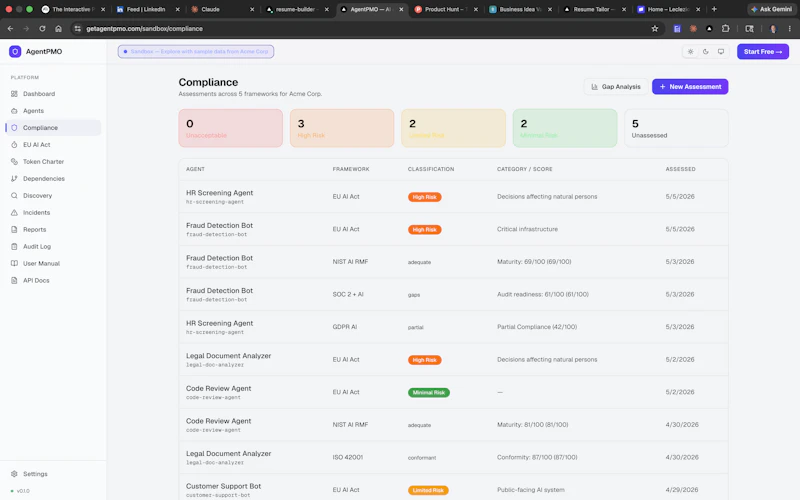Click 'Partial Compliance (42/100)' text
This screenshot has width=800, height=500.
537,327
